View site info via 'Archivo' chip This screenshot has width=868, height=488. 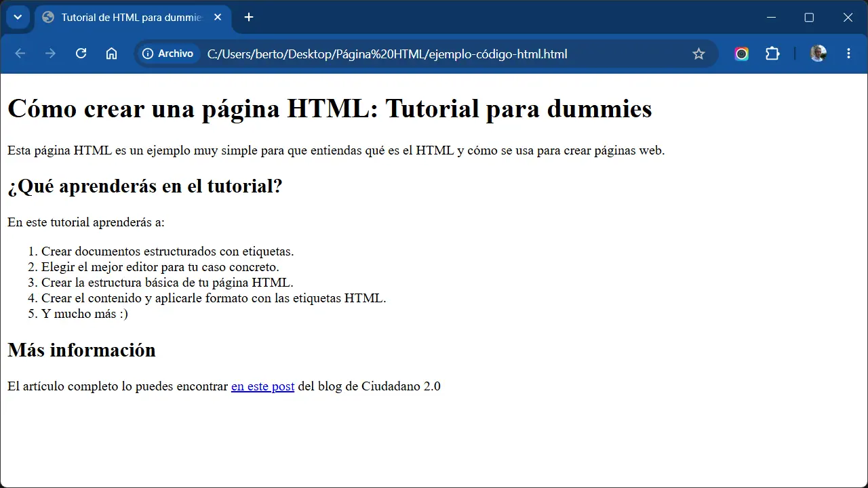[168, 54]
